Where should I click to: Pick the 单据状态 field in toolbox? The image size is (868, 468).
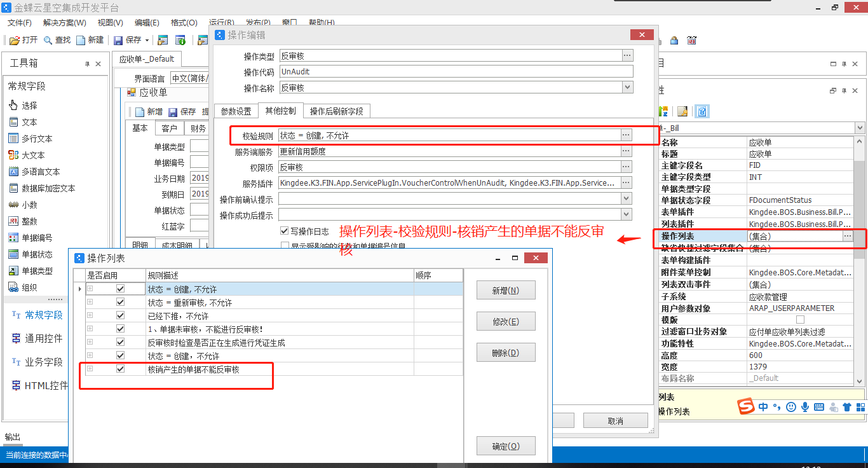tap(31, 254)
